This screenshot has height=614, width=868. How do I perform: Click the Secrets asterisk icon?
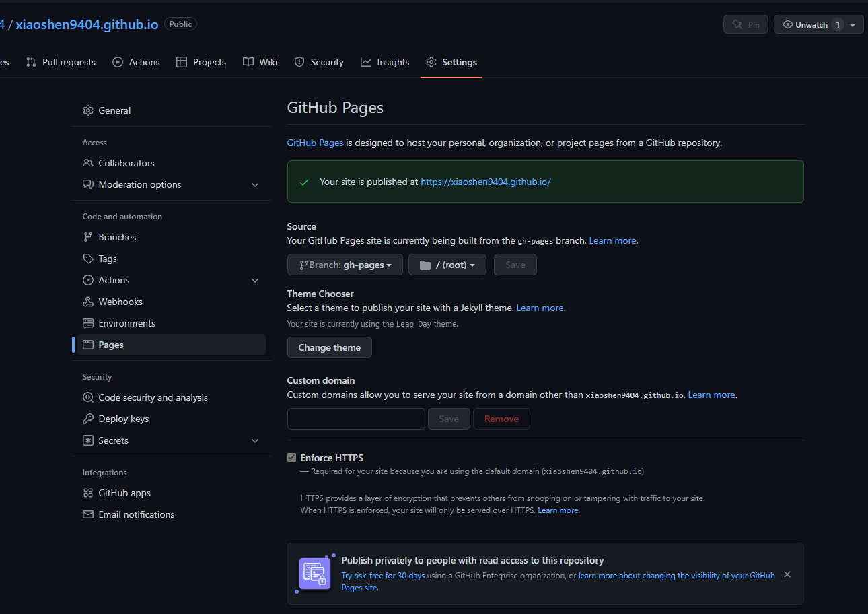pos(88,440)
